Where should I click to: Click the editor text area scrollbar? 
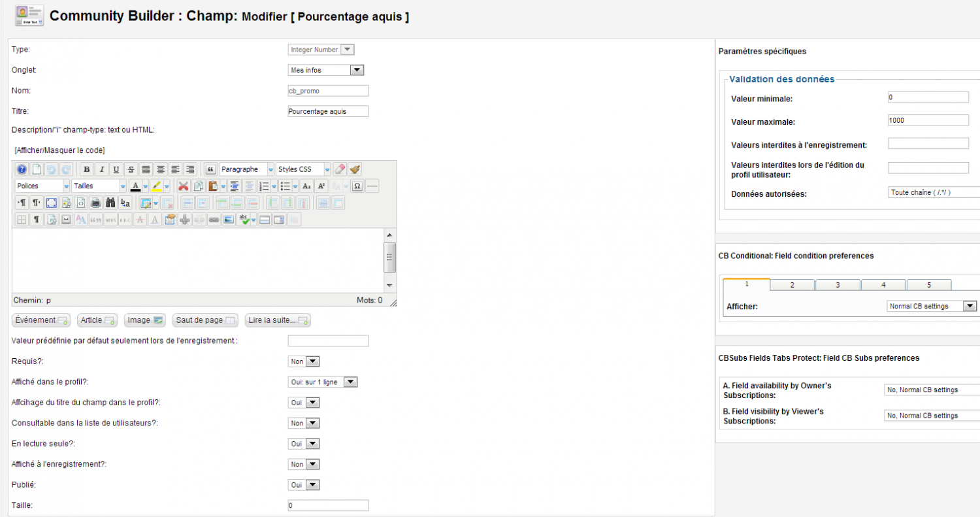(x=389, y=259)
